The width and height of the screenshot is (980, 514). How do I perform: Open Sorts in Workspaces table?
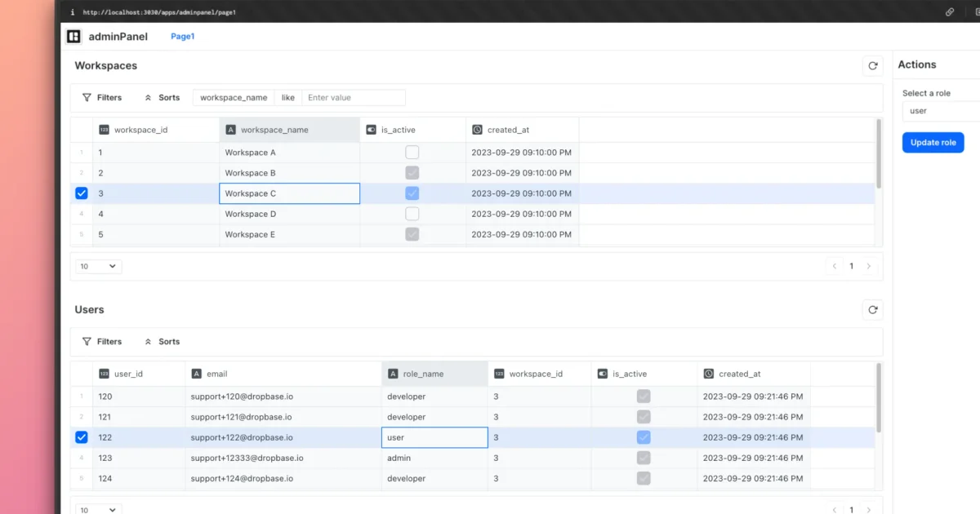click(162, 98)
